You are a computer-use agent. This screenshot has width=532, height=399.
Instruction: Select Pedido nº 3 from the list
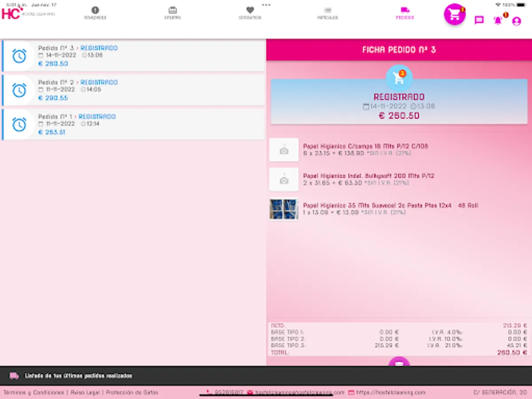[x=133, y=56]
